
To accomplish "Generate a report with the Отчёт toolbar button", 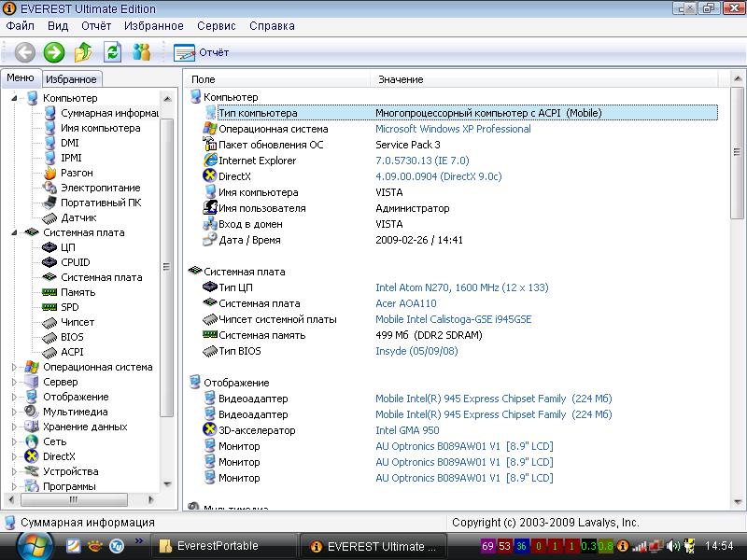I will 201,52.
